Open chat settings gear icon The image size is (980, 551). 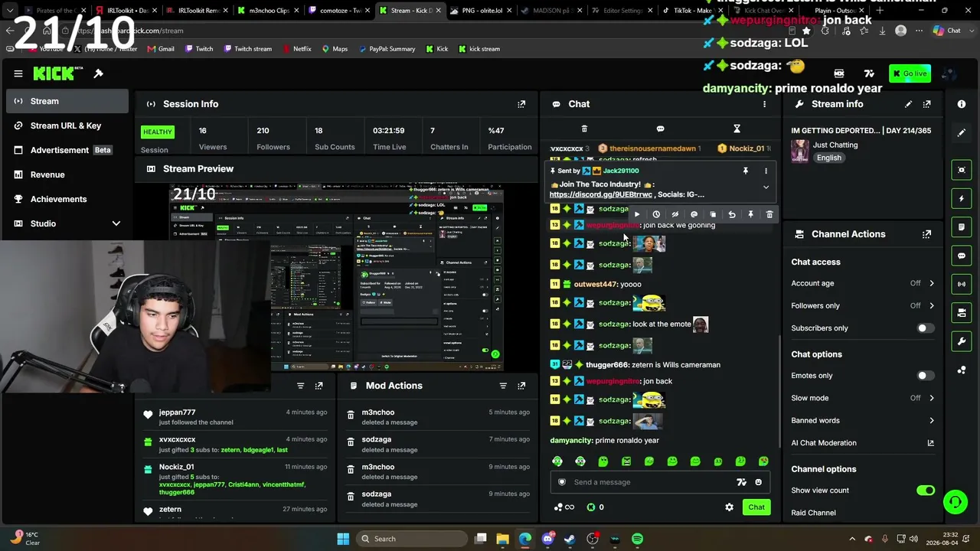coord(729,507)
